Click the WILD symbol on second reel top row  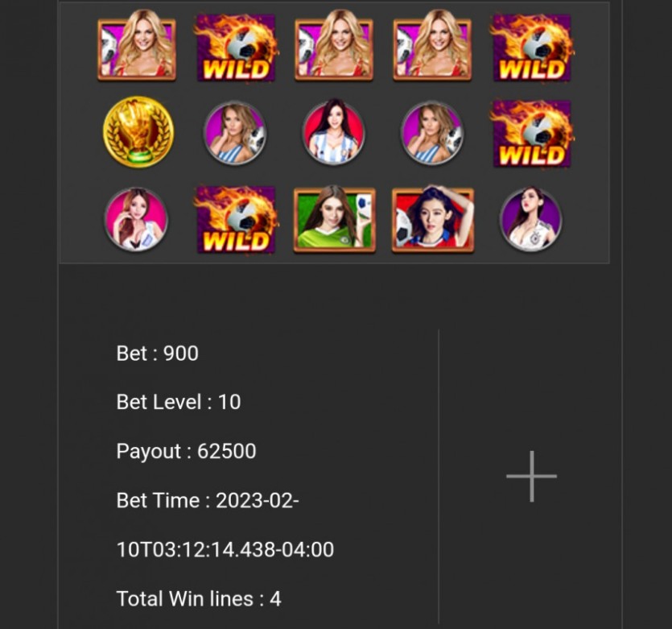click(235, 48)
